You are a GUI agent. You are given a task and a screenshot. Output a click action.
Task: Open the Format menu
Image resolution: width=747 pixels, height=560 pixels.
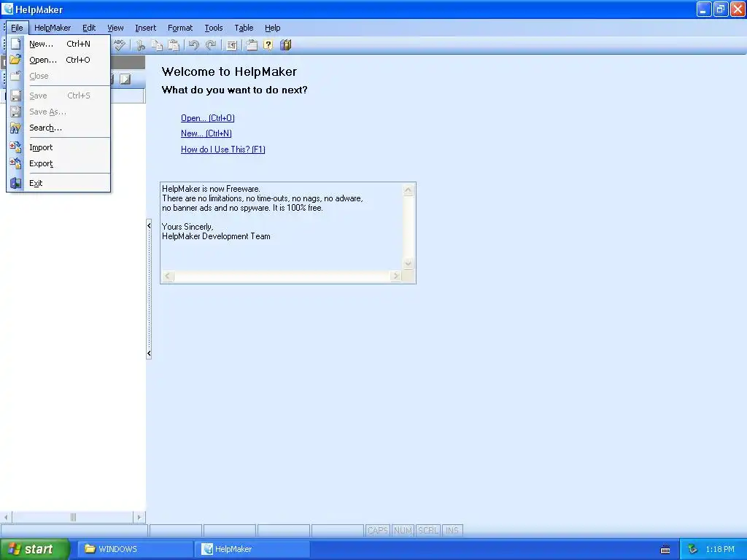tap(180, 28)
